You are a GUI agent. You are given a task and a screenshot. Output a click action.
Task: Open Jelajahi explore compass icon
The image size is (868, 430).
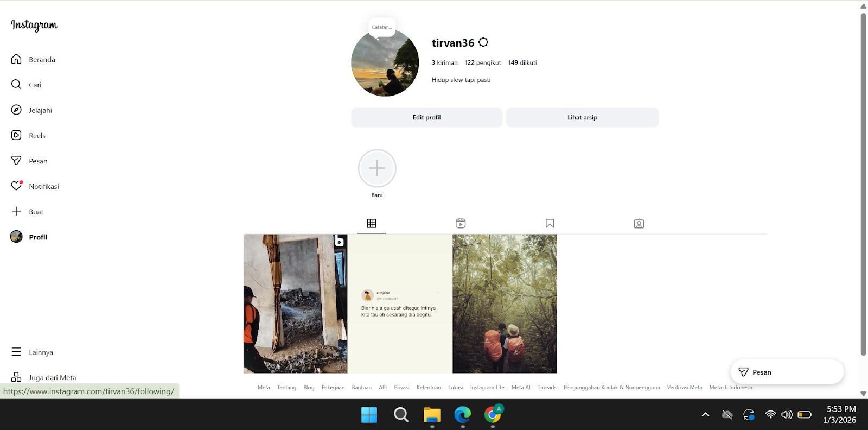pos(16,110)
